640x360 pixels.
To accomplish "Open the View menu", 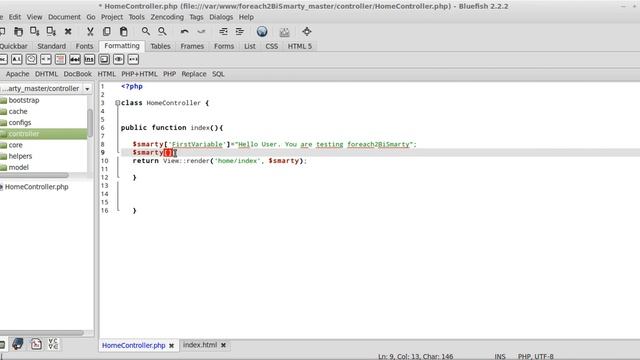I will pyautogui.click(x=34, y=17).
